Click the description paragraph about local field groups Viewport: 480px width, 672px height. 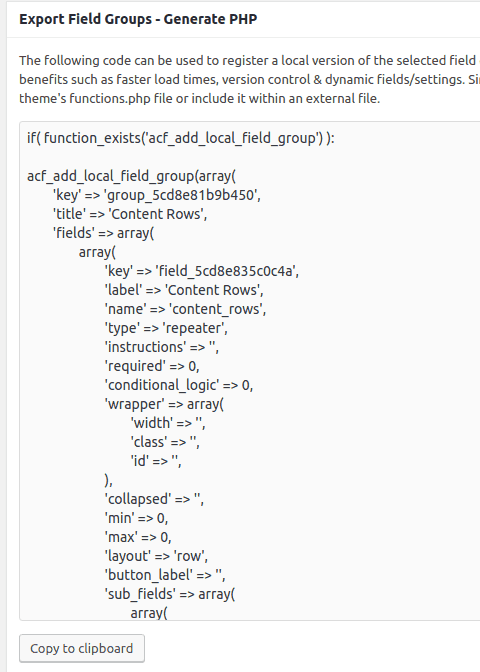[249, 79]
